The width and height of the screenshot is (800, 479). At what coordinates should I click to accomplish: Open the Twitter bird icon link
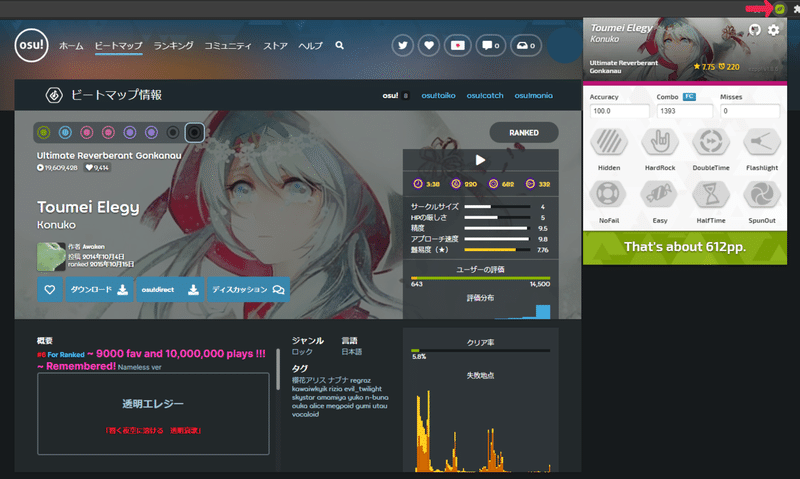403,45
